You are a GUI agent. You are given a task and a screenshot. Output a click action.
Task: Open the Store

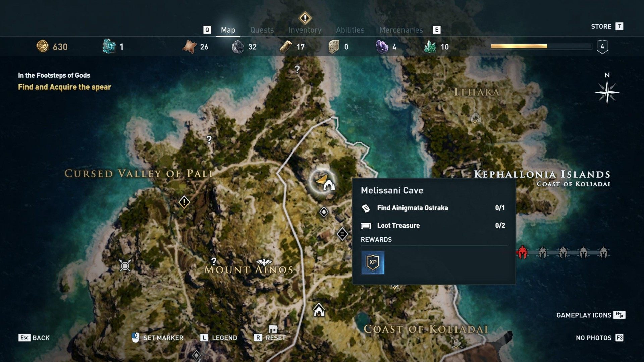tap(607, 26)
